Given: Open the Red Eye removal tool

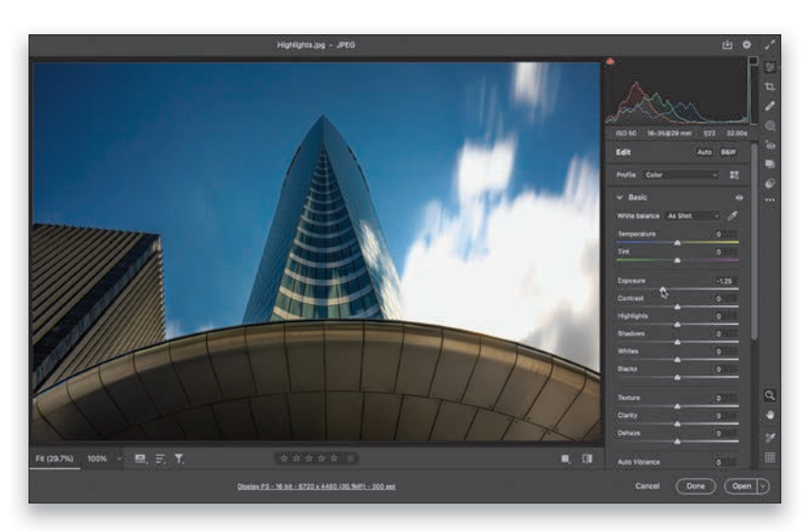Looking at the screenshot, I should click(x=769, y=145).
